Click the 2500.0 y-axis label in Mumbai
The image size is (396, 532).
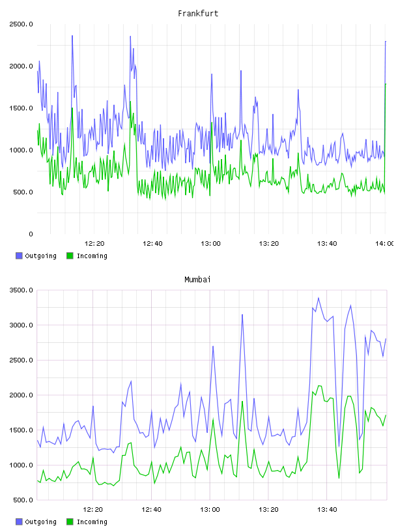[21, 361]
